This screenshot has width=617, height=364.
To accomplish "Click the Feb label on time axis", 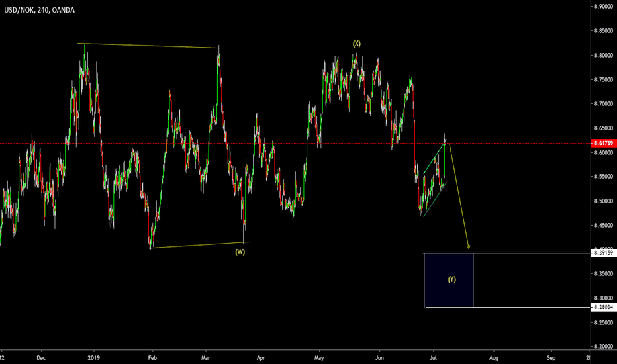I will click(x=152, y=357).
